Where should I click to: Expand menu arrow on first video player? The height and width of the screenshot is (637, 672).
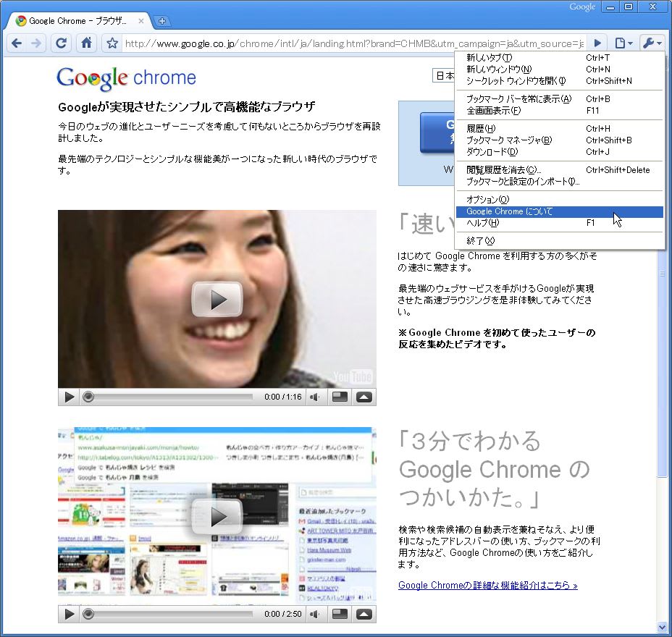[x=364, y=397]
